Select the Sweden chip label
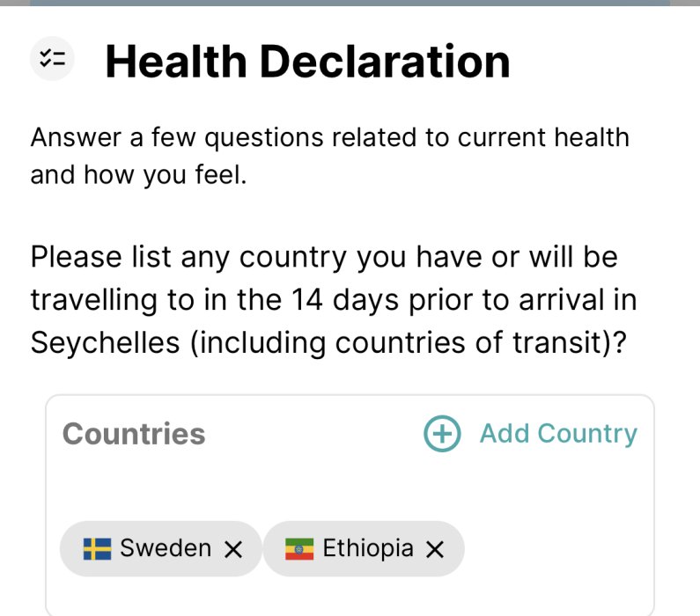The image size is (700, 616). pyautogui.click(x=166, y=549)
